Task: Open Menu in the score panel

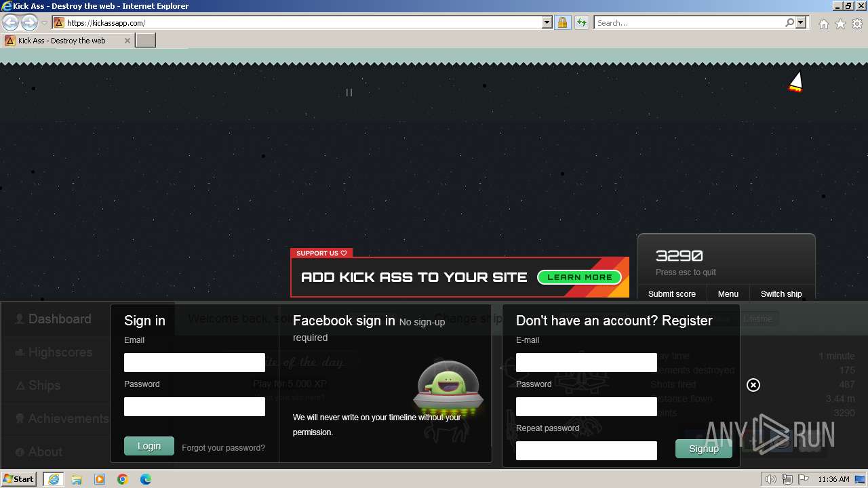Action: click(728, 293)
